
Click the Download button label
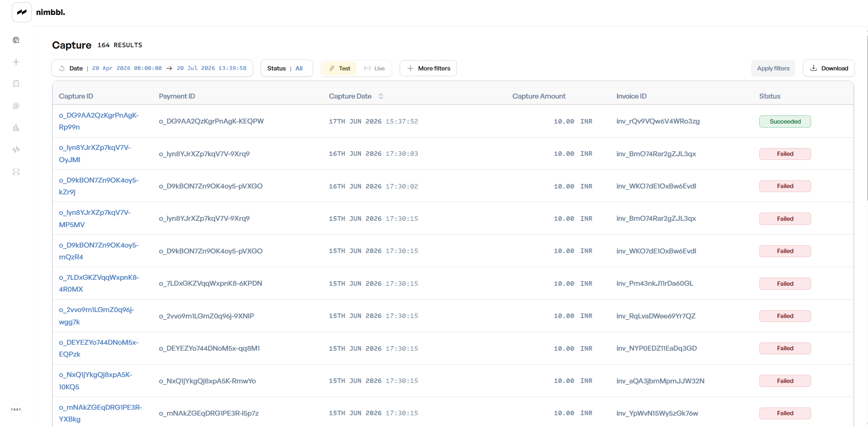834,69
